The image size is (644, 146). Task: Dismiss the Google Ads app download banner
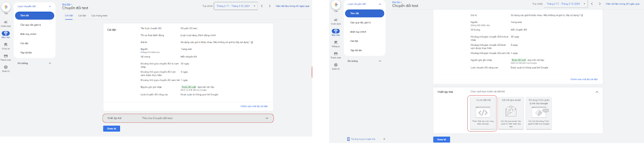[384, 139]
